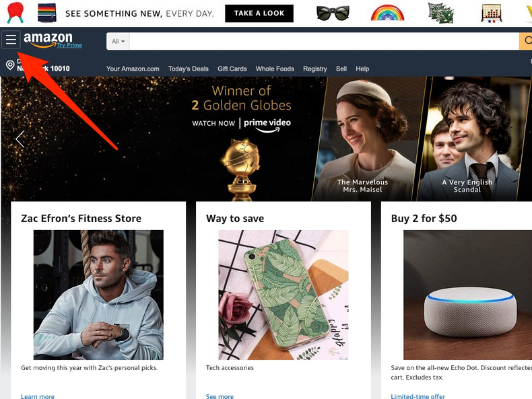
Task: Go to Gift Cards
Action: point(232,69)
